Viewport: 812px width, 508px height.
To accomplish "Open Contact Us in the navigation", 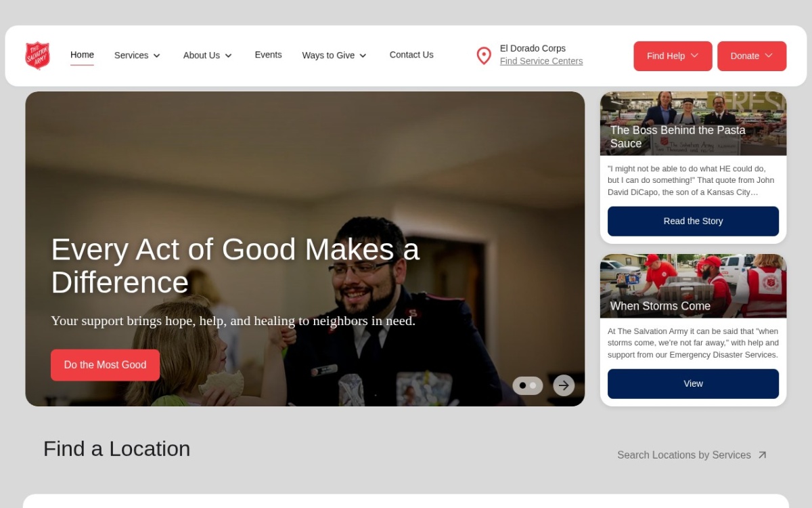I will (411, 55).
